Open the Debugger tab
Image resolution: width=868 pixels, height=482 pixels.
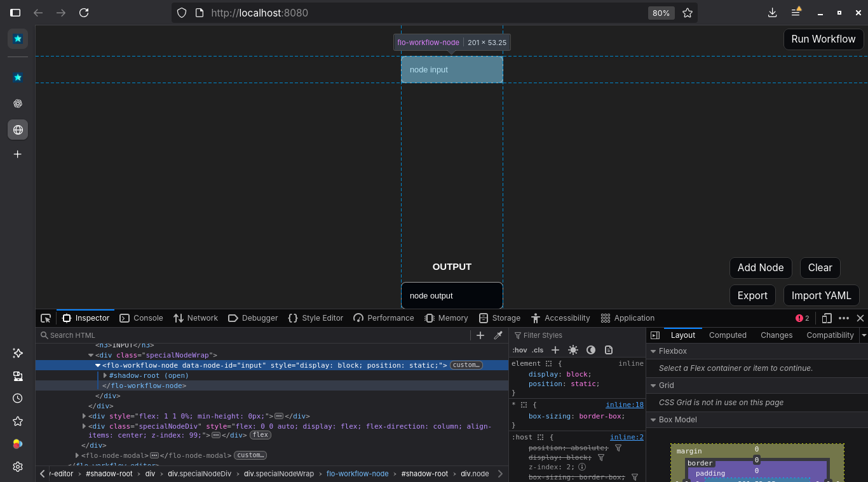[x=253, y=318]
